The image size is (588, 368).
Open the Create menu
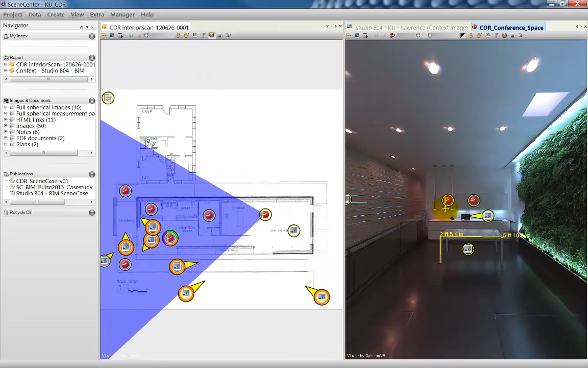point(56,14)
